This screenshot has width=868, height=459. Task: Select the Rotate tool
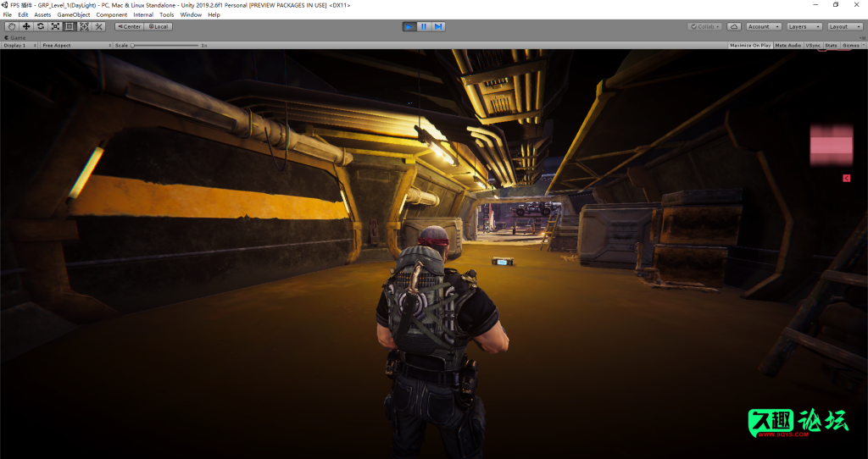[x=41, y=26]
